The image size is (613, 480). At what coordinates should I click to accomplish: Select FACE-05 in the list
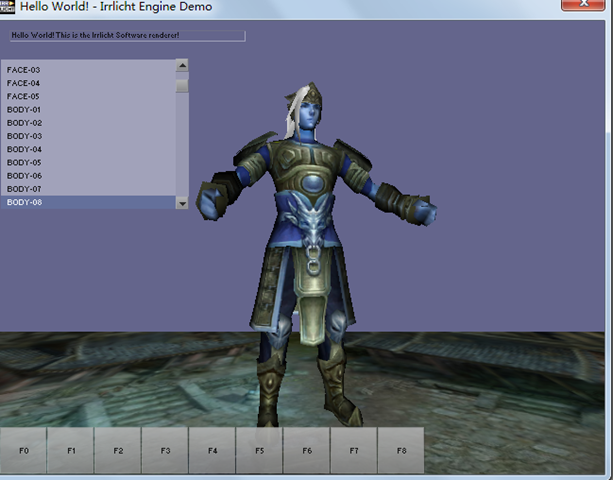(88, 97)
